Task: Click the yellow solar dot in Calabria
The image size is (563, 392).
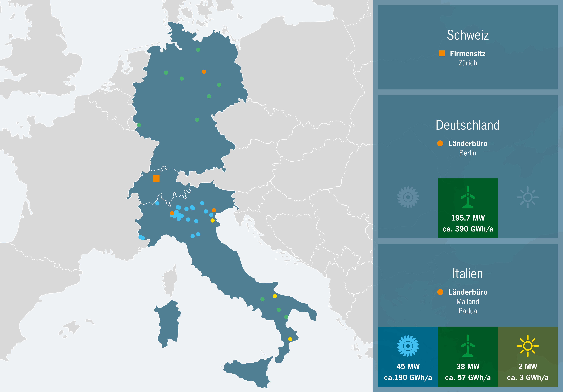Action: [290, 339]
